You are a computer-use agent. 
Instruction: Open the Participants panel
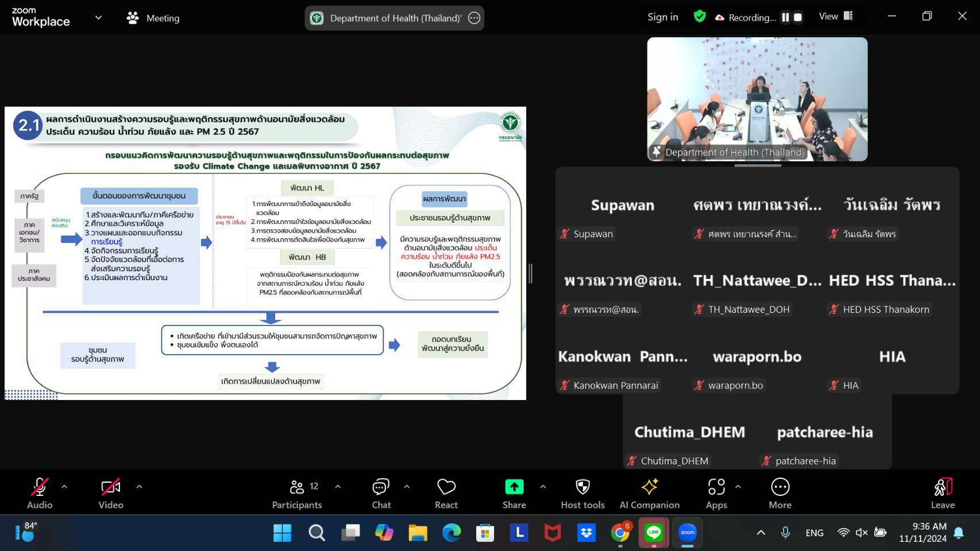tap(296, 494)
